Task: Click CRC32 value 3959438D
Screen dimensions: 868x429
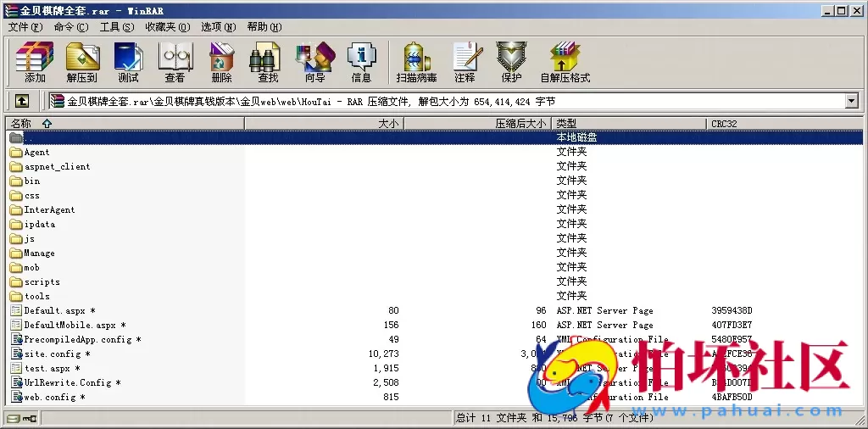Action: click(732, 310)
